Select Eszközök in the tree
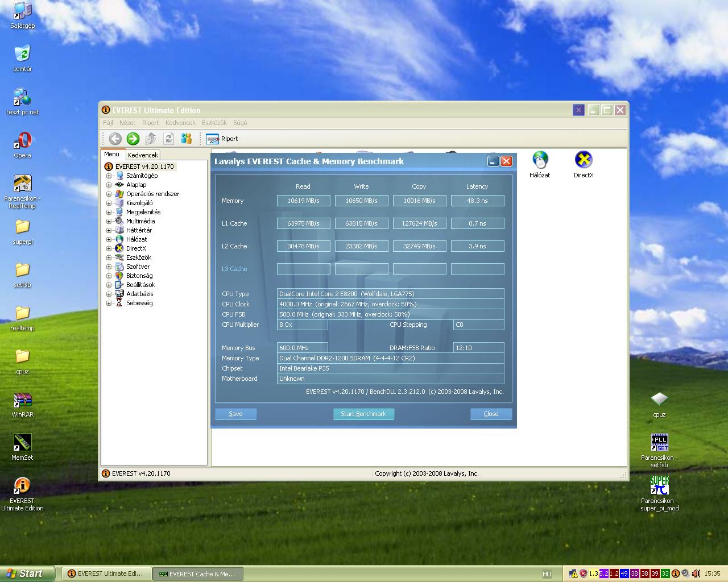This screenshot has height=582, width=728. point(138,257)
